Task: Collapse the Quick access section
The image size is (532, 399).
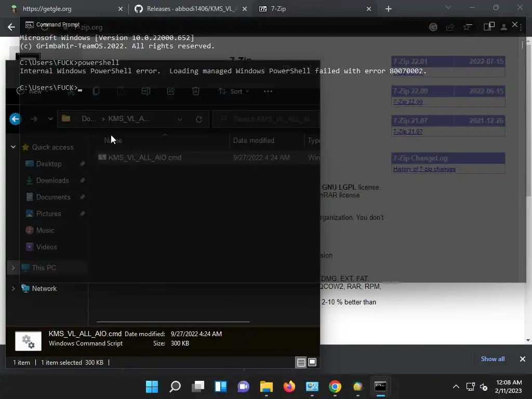Action: (x=13, y=147)
